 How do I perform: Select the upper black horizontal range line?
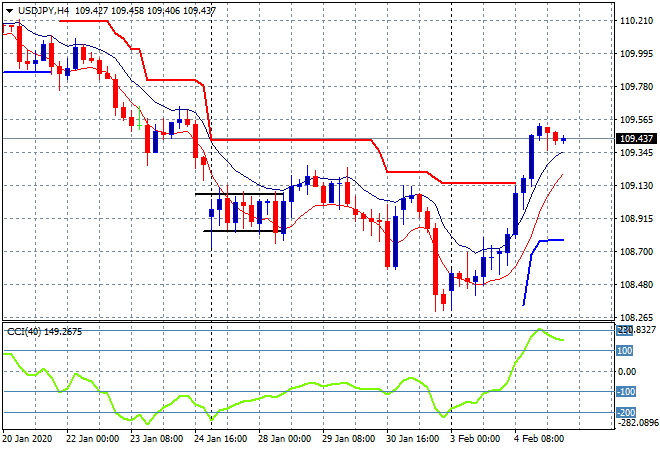239,194
